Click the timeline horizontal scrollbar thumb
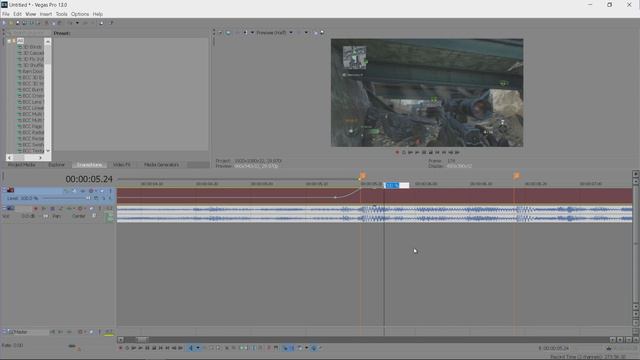This screenshot has width=640, height=360. click(142, 340)
